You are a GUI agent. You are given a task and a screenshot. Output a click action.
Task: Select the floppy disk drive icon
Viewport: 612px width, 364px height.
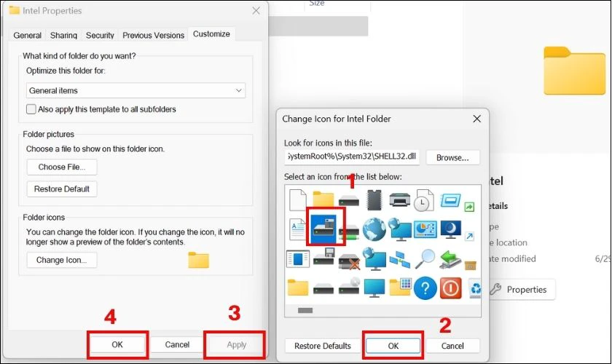[x=323, y=257]
